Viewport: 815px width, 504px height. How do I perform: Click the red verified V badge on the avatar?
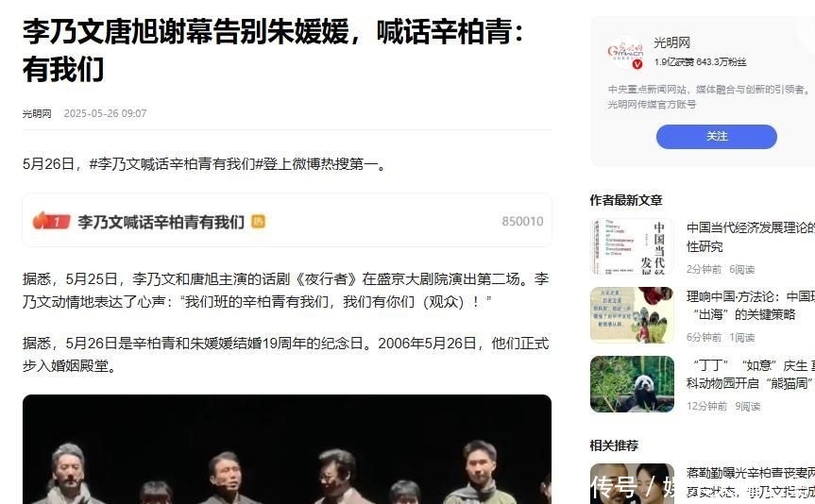pos(637,64)
